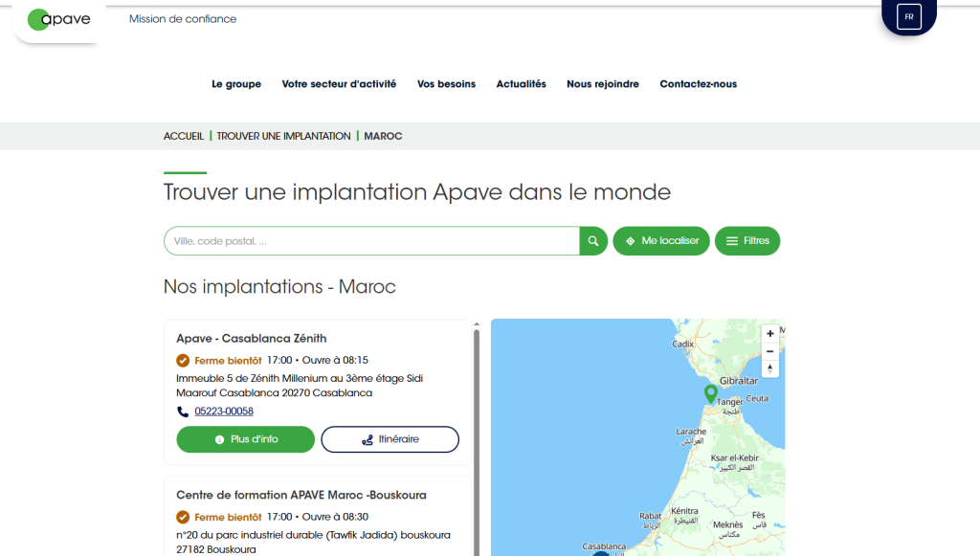Reset map compass bearing to north
The width and height of the screenshot is (980, 556).
point(769,369)
